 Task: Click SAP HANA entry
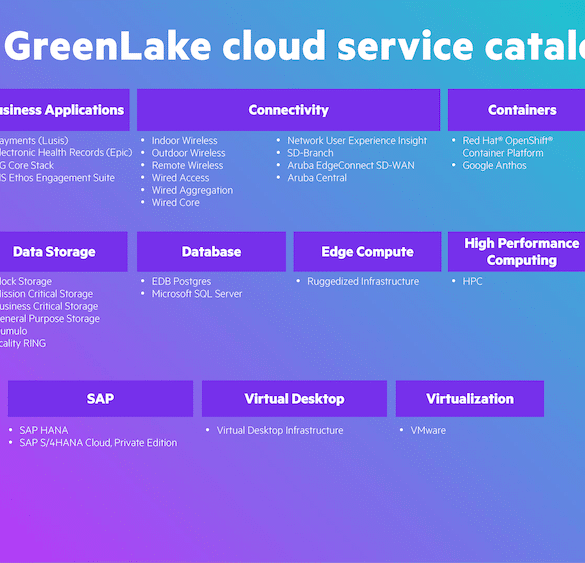[x=44, y=430]
